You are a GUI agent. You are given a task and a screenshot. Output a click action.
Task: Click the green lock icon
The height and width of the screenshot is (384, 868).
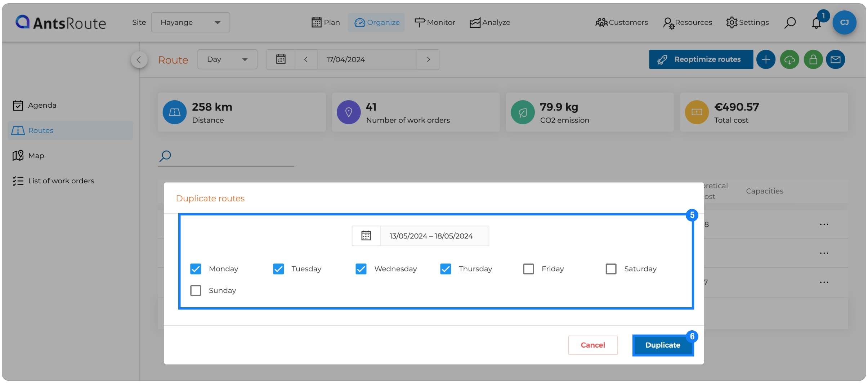(x=813, y=59)
